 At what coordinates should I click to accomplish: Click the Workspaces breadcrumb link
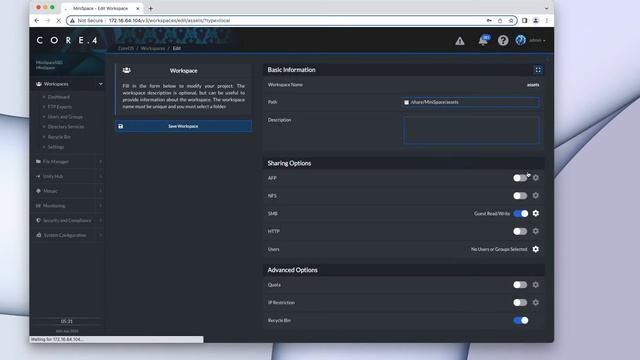pyautogui.click(x=153, y=48)
